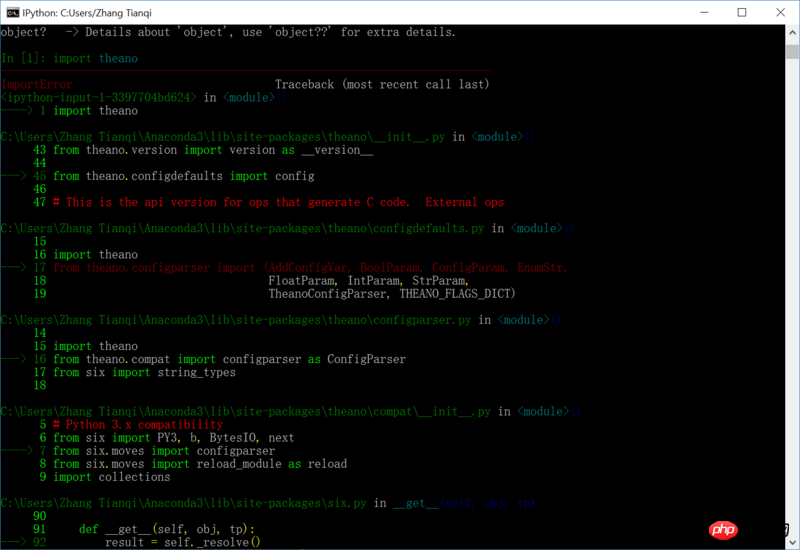The height and width of the screenshot is (550, 800).
Task: Maximize the IPython console window
Action: pos(742,12)
